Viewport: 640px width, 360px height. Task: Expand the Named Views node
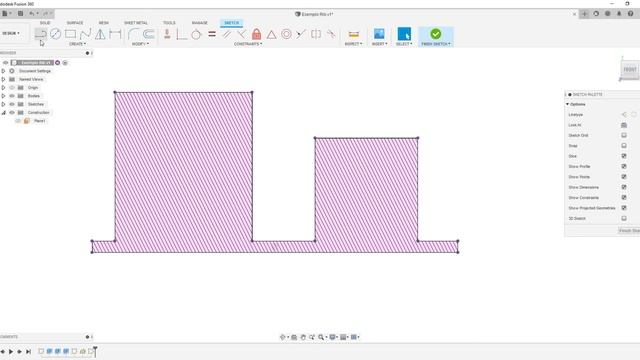(x=3, y=79)
